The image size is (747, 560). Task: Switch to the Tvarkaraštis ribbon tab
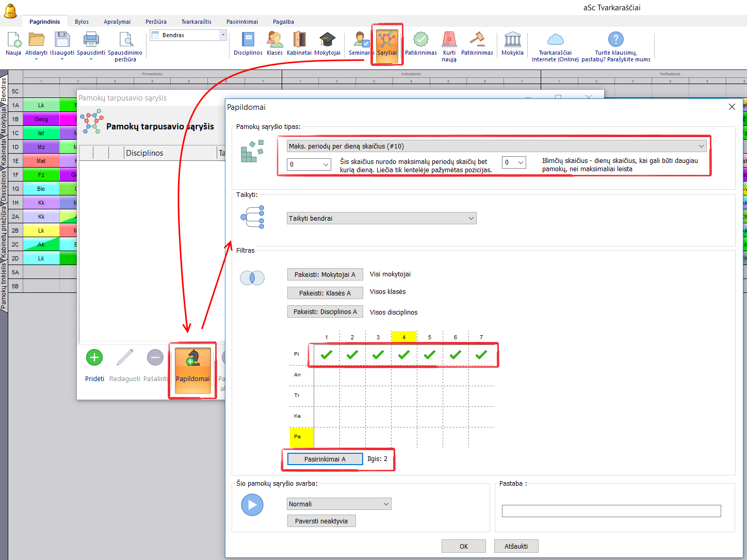pyautogui.click(x=196, y=22)
